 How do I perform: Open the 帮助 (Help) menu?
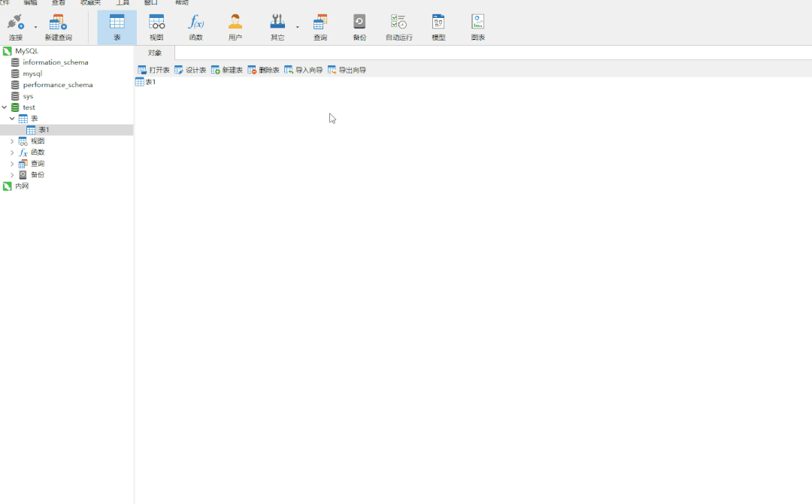pos(182,2)
